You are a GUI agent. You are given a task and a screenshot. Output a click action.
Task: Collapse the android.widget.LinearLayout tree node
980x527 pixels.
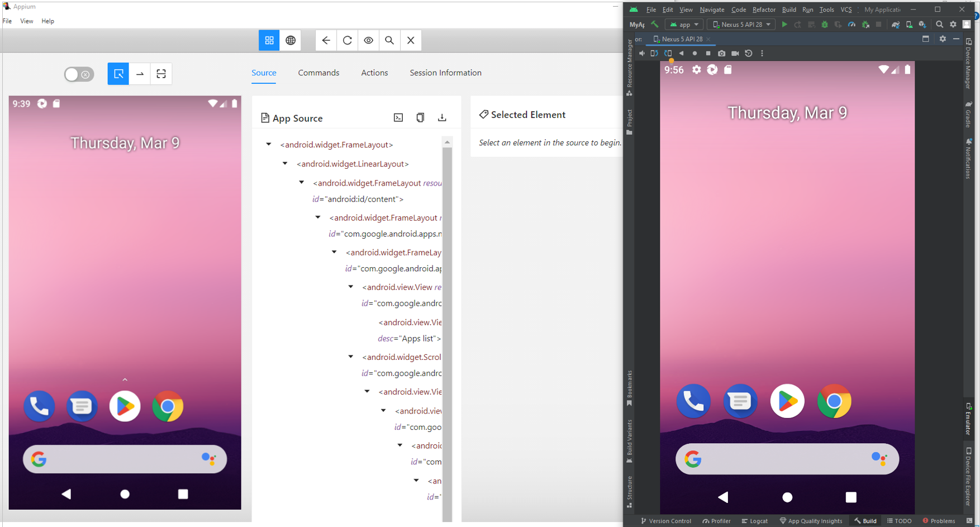(285, 164)
